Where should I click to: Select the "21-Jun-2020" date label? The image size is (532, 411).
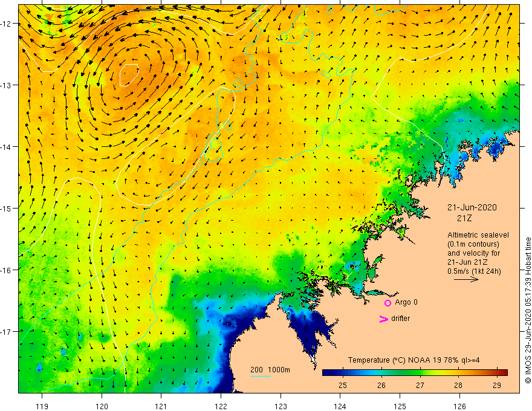pyautogui.click(x=472, y=207)
